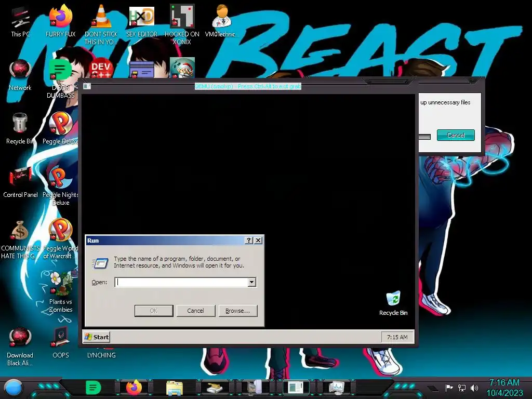Launch Peggle Nights Deluxe shortcut
Image resolution: width=532 pixels, height=399 pixels.
coord(60,185)
